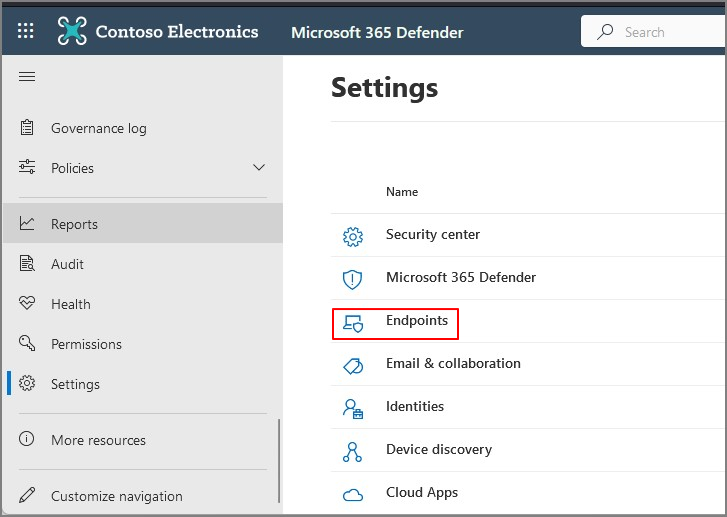Expand the Policies chevron
Image resolution: width=727 pixels, height=517 pixels.
pyautogui.click(x=259, y=167)
